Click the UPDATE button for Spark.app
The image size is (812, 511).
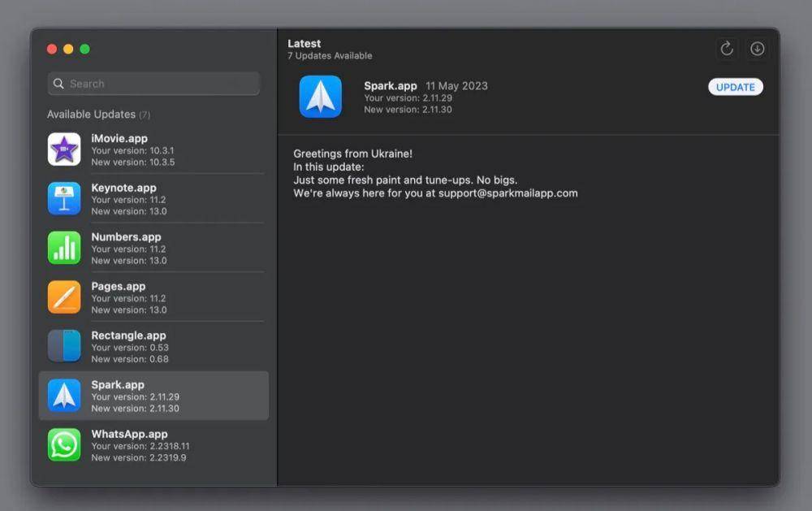point(736,87)
